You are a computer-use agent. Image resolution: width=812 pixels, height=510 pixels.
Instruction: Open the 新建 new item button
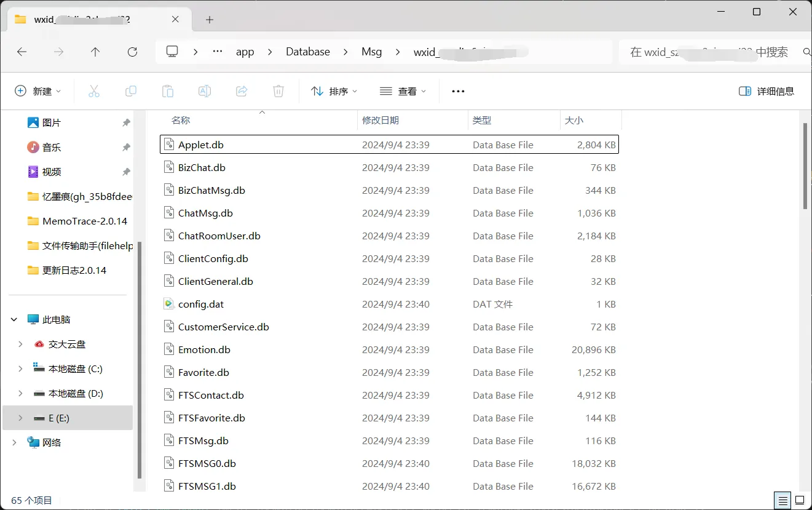coord(38,91)
